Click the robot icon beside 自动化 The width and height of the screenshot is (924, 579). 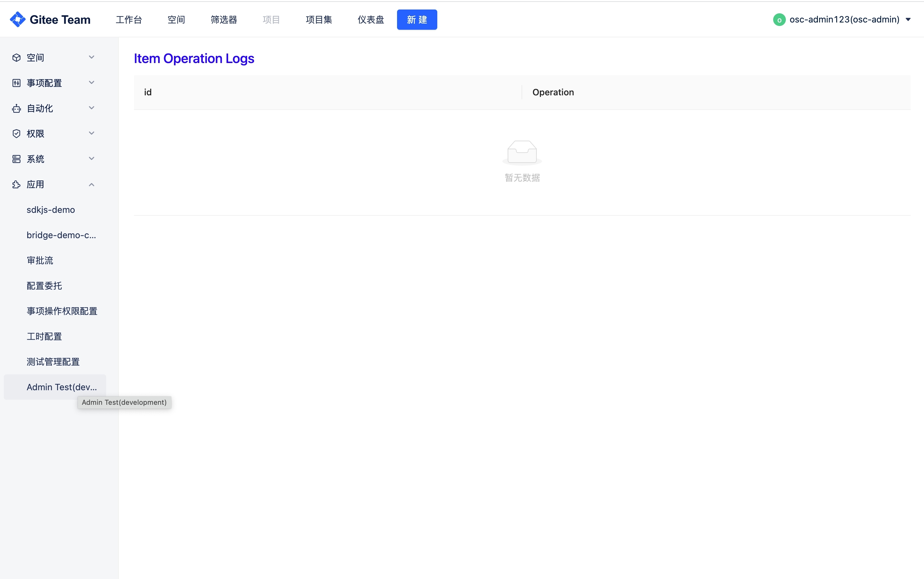tap(16, 108)
